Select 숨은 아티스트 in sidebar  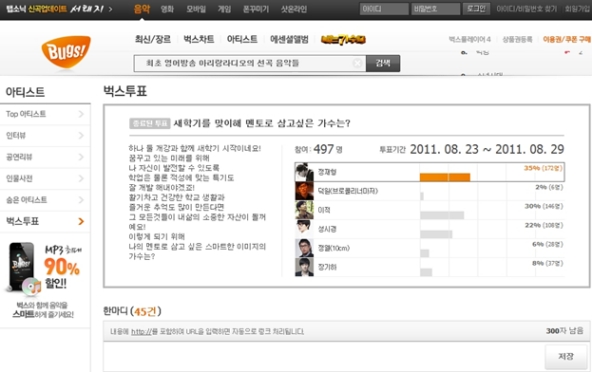(26, 200)
